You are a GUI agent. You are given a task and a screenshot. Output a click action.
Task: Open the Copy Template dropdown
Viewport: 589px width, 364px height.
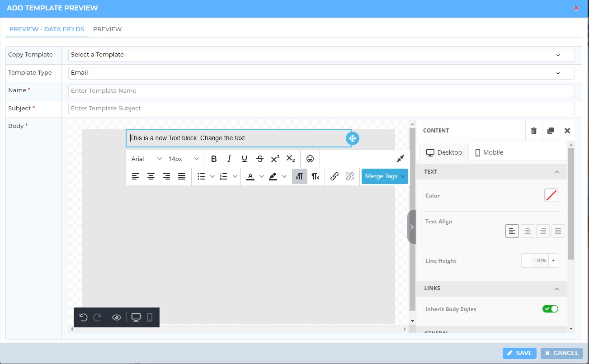click(x=321, y=55)
